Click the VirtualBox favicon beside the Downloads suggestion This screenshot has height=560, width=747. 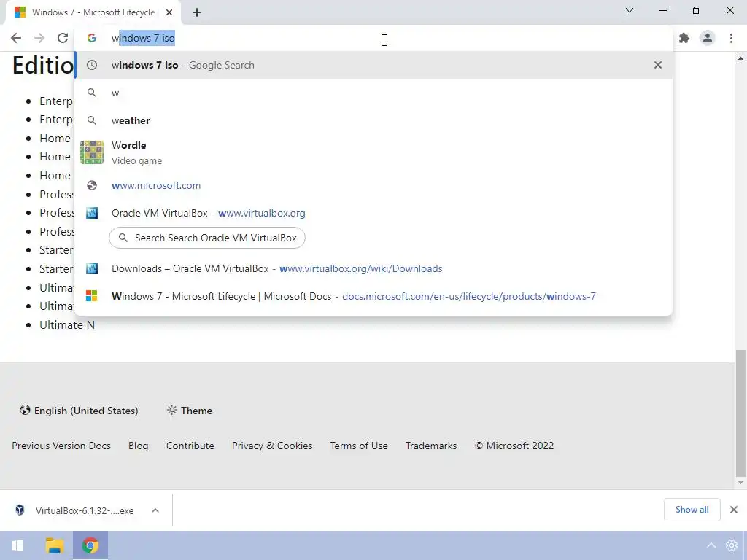click(92, 268)
